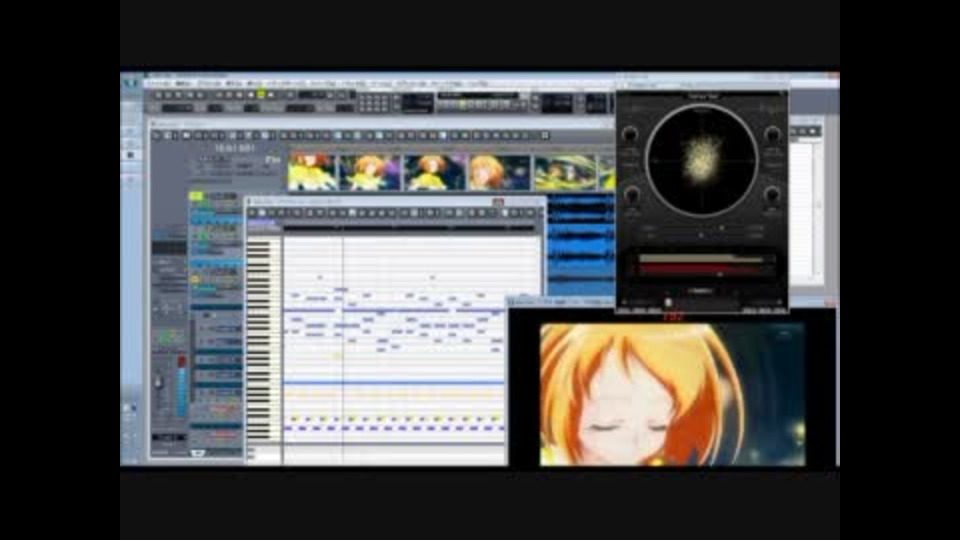The height and width of the screenshot is (540, 960).
Task: Click the white slider handle at the plugin's bottom edge
Action: pos(668,302)
